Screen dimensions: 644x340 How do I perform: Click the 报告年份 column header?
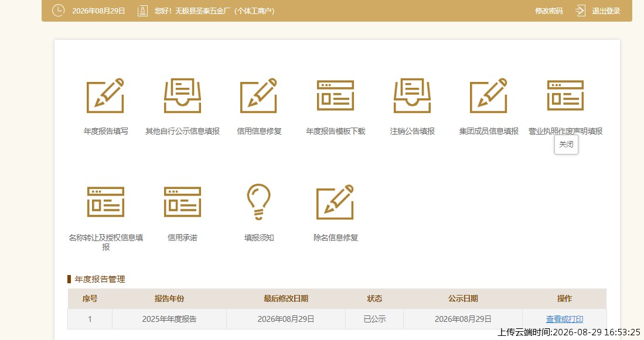pyautogui.click(x=169, y=298)
